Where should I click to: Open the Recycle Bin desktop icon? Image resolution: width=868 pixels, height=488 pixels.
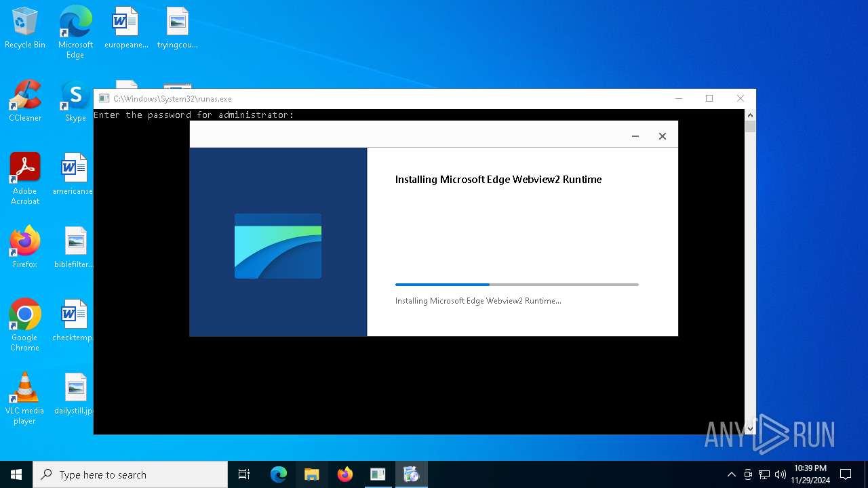tap(25, 28)
